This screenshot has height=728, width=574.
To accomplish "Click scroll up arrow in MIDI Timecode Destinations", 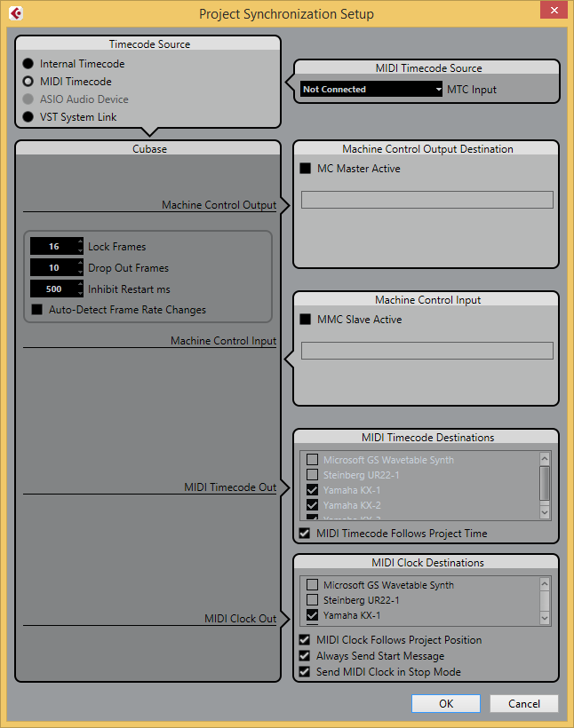I will tap(545, 459).
